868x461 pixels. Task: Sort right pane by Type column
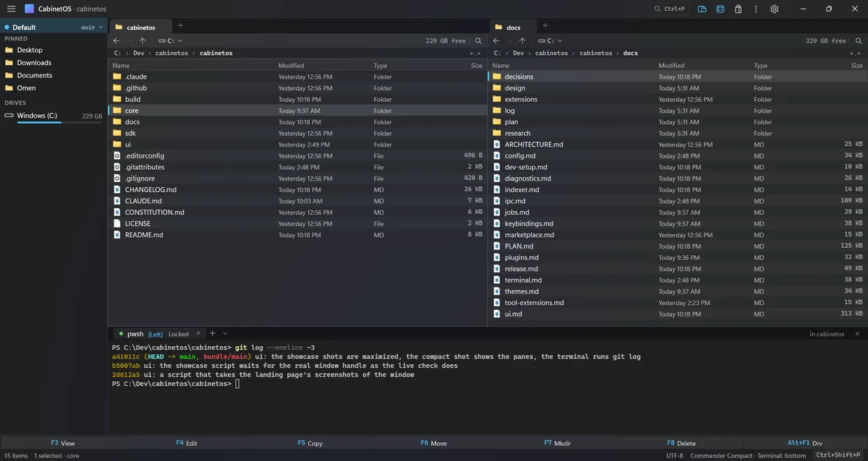pos(760,66)
